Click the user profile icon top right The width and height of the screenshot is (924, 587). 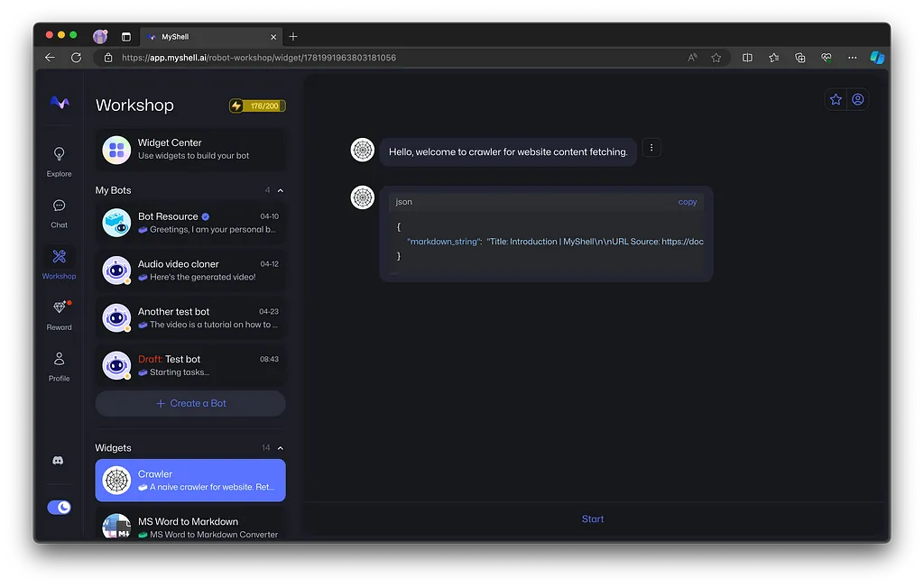click(858, 100)
